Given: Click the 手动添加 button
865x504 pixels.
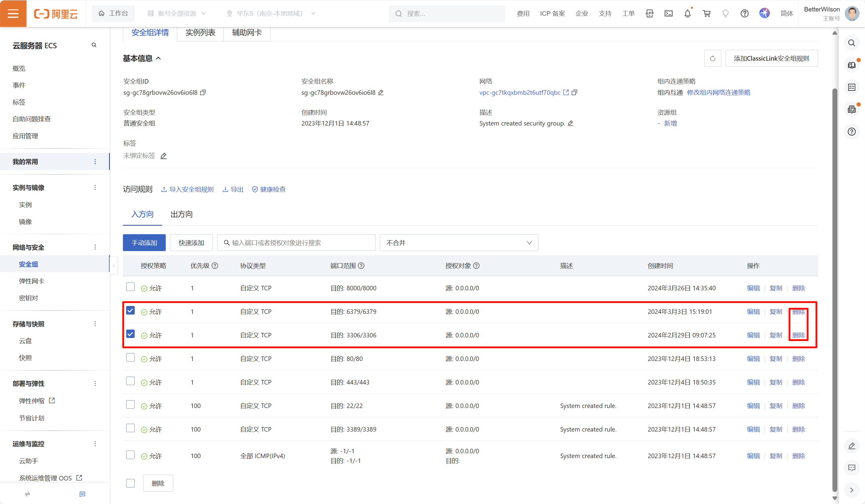Looking at the screenshot, I should (x=144, y=243).
